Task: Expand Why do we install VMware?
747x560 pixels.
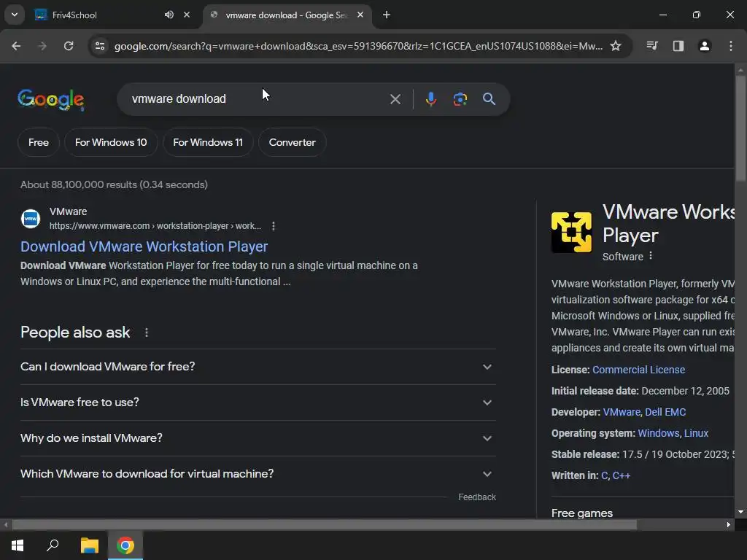Action: click(258, 438)
